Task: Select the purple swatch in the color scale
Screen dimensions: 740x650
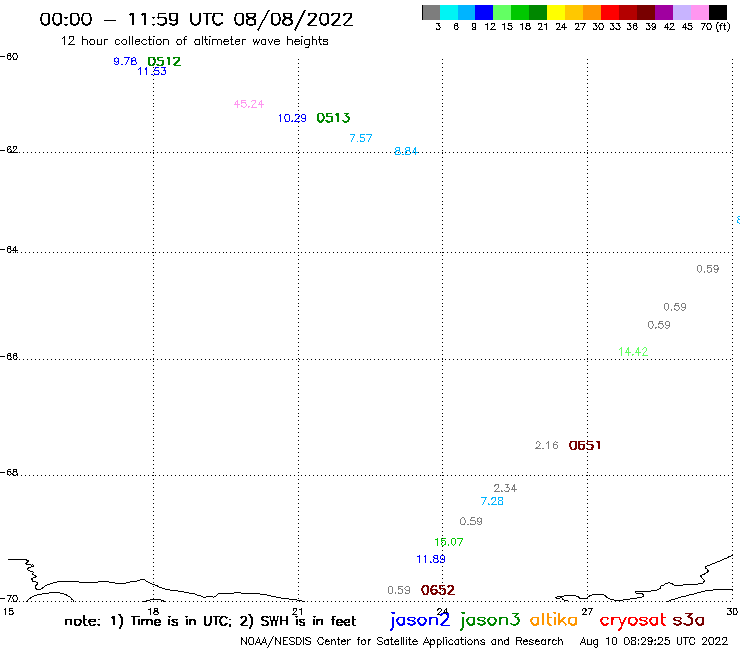Action: [664, 12]
